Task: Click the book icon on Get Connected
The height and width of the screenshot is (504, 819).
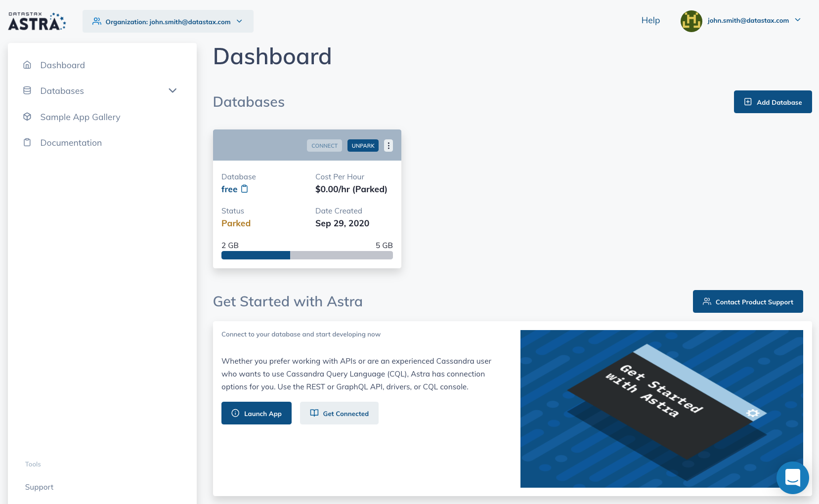Action: [314, 413]
